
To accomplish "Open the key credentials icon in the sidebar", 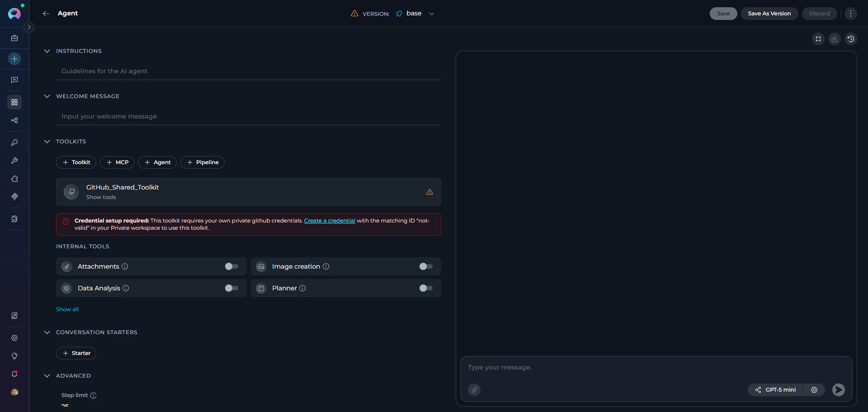I will click(x=14, y=142).
